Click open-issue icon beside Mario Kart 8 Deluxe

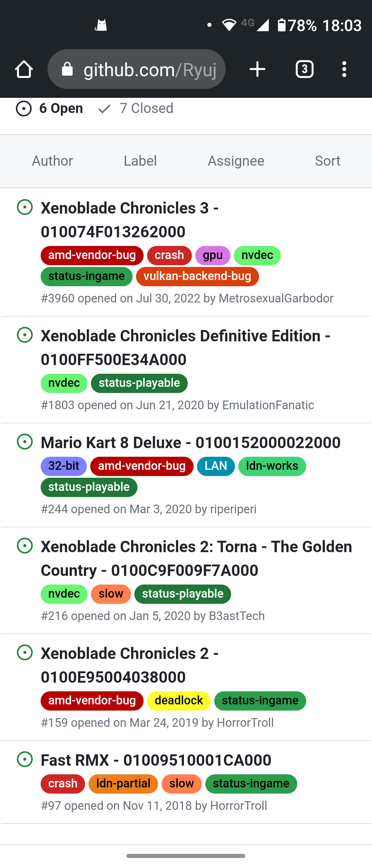(25, 442)
